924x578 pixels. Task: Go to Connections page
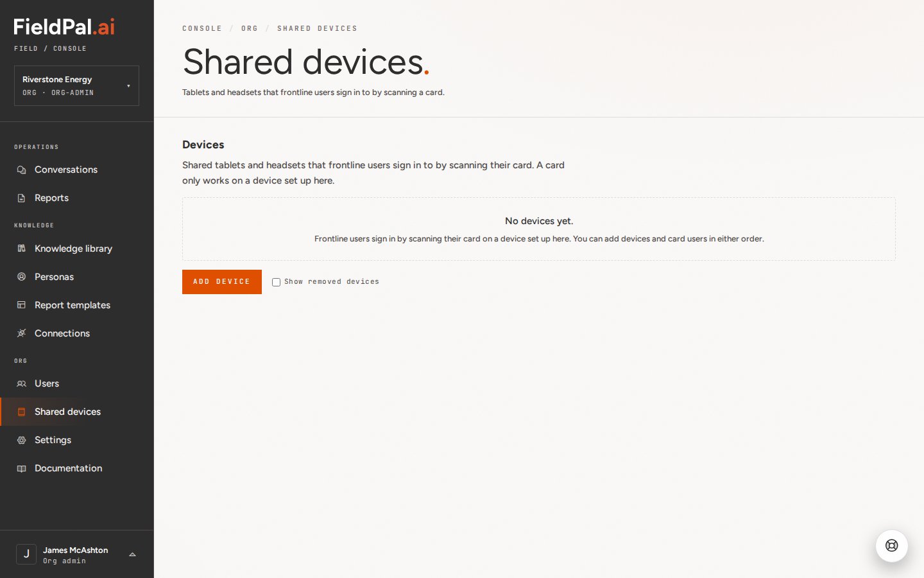77,333
